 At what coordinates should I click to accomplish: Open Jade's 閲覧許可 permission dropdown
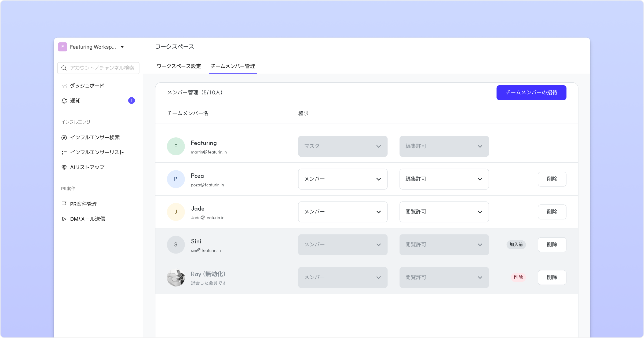tap(444, 212)
